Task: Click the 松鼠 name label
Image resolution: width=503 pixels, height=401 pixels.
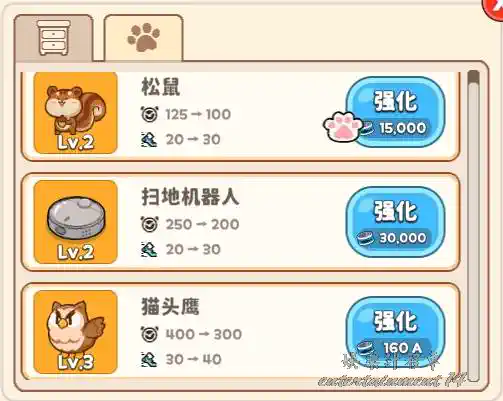Action: (x=161, y=87)
